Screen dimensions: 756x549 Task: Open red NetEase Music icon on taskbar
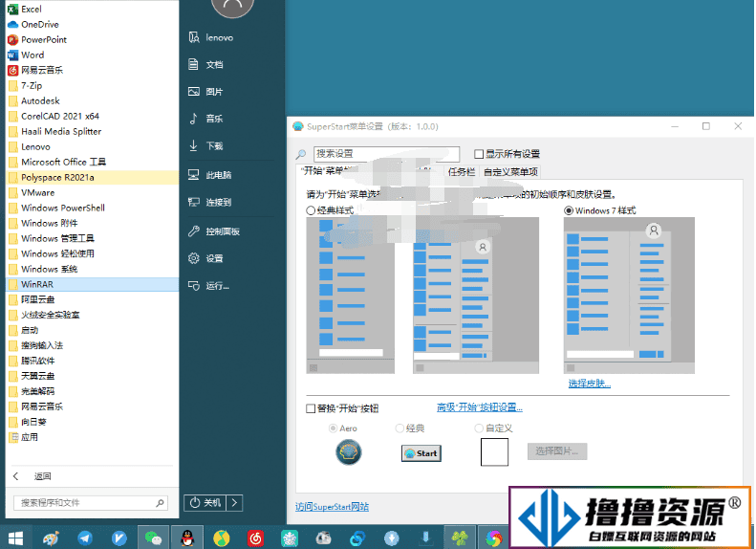(x=255, y=538)
